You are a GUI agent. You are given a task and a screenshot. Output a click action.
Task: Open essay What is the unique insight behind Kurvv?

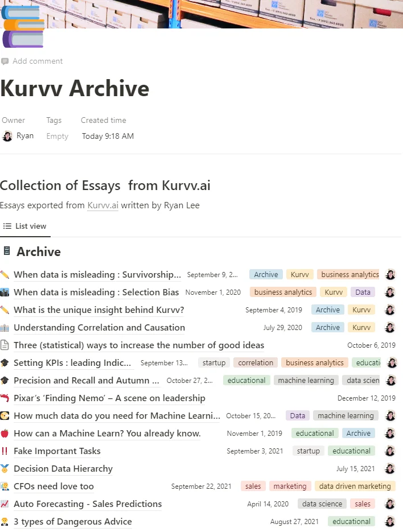point(99,310)
